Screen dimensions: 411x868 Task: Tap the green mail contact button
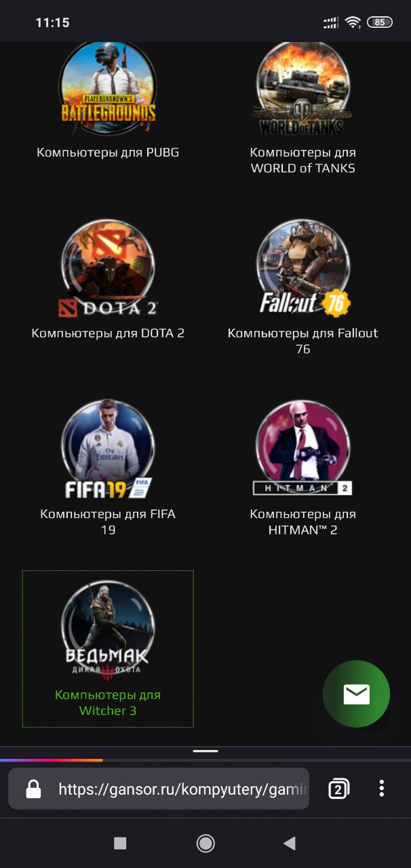click(x=356, y=694)
